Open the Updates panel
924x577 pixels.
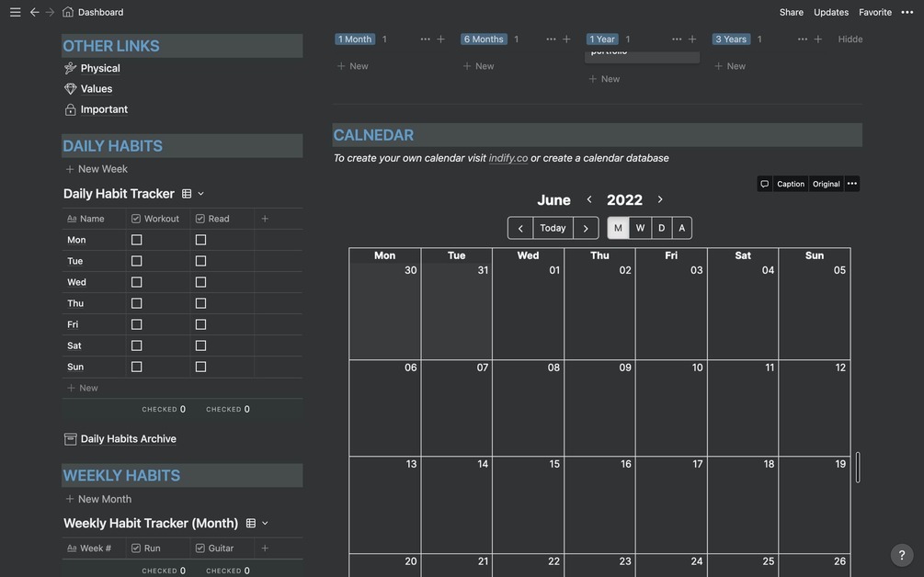coord(831,12)
